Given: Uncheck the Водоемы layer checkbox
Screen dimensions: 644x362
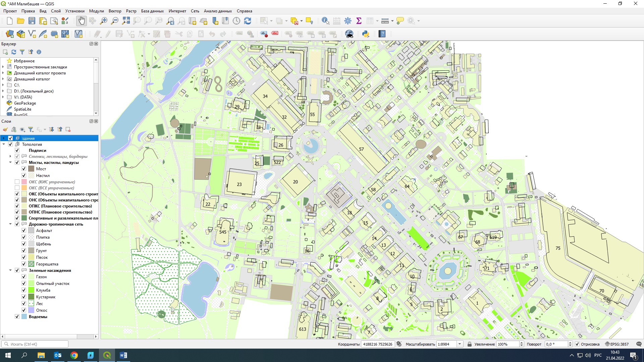Looking at the screenshot, I should point(17,317).
